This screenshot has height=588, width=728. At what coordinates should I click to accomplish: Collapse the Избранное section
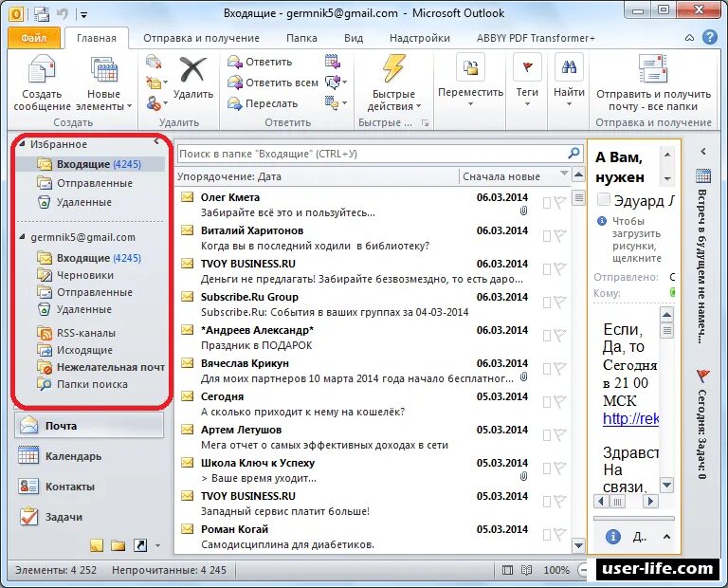[23, 144]
